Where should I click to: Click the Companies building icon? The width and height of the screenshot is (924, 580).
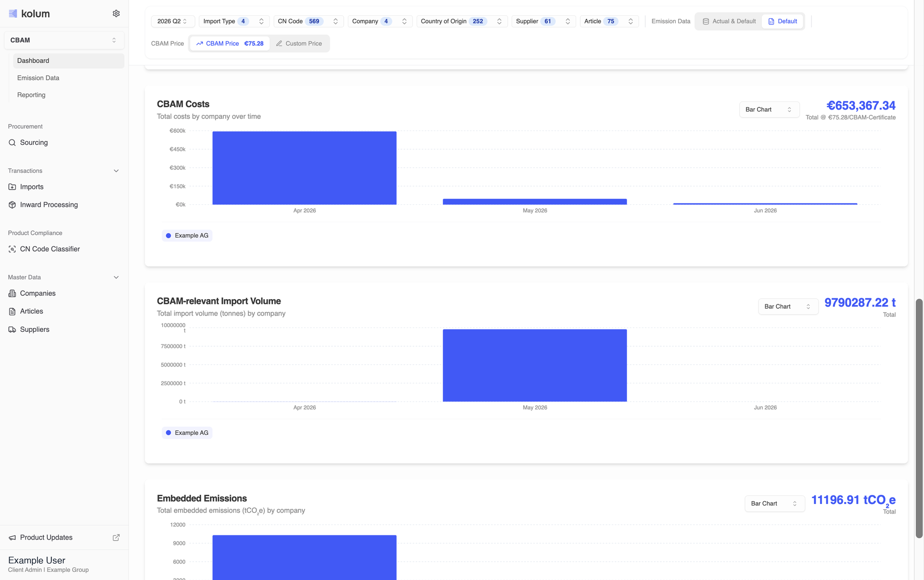click(12, 293)
